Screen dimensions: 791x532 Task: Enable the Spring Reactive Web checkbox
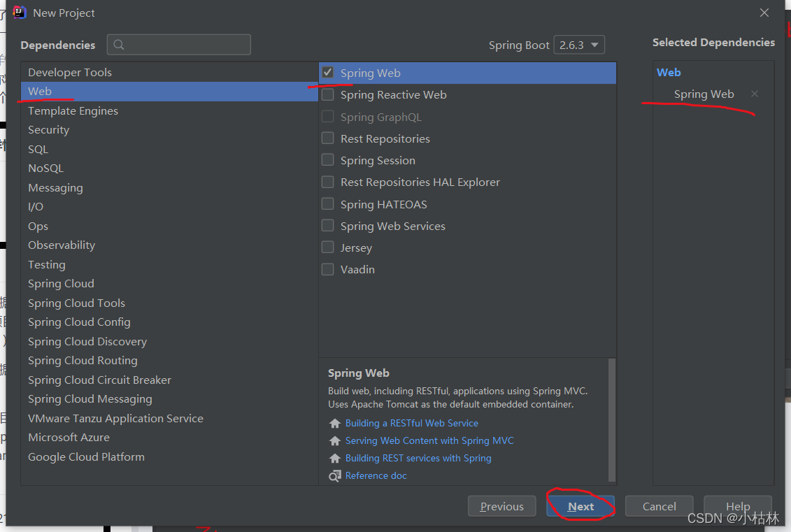pos(328,94)
